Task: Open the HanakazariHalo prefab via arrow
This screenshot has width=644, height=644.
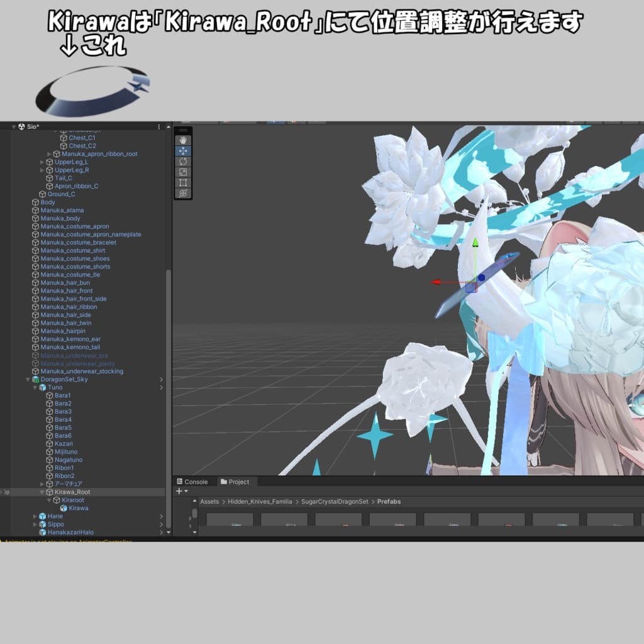Action: click(161, 532)
